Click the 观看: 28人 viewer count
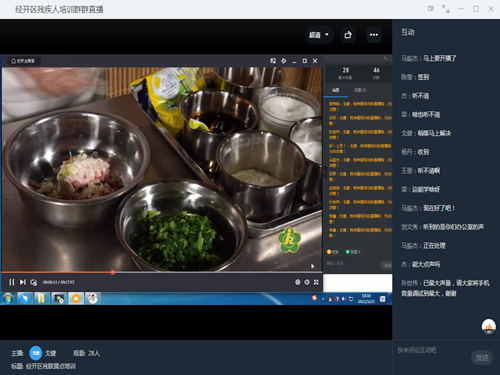Image resolution: width=500 pixels, height=375 pixels. point(86,353)
